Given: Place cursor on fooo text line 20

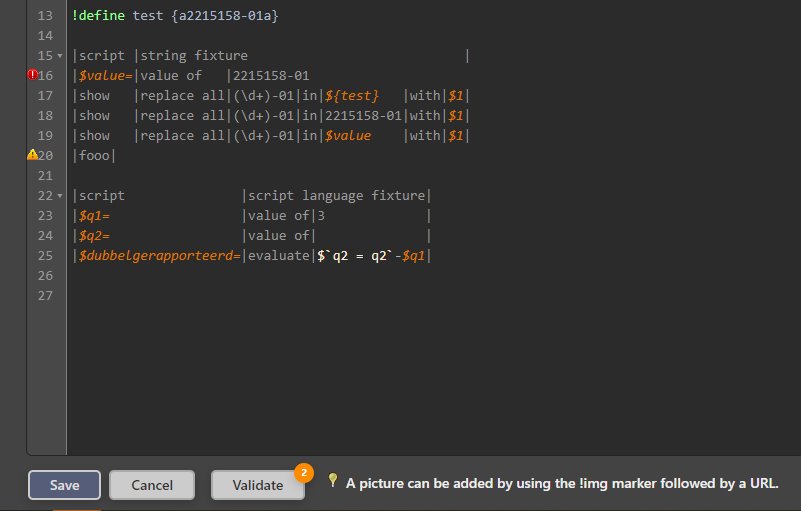Looking at the screenshot, I should click(x=94, y=155).
